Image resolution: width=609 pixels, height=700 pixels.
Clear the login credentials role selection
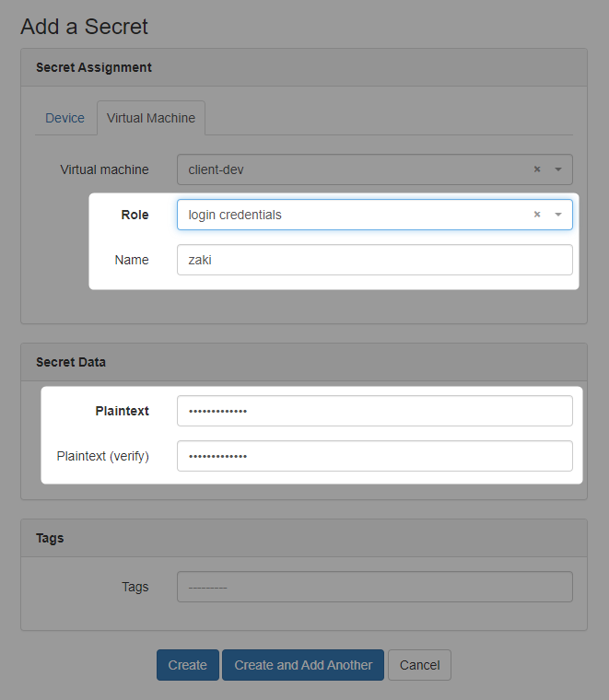point(537,215)
